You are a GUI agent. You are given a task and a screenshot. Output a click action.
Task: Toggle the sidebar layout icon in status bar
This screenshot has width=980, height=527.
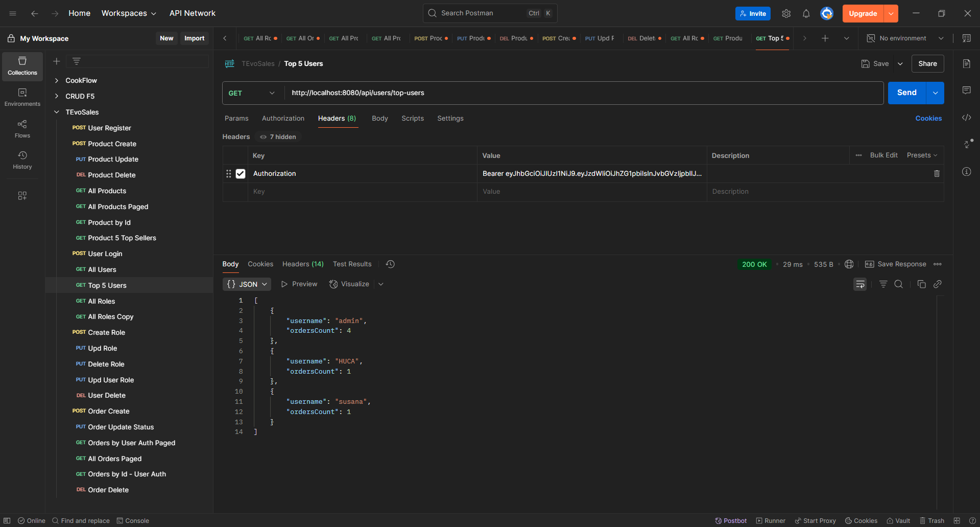coord(7,521)
